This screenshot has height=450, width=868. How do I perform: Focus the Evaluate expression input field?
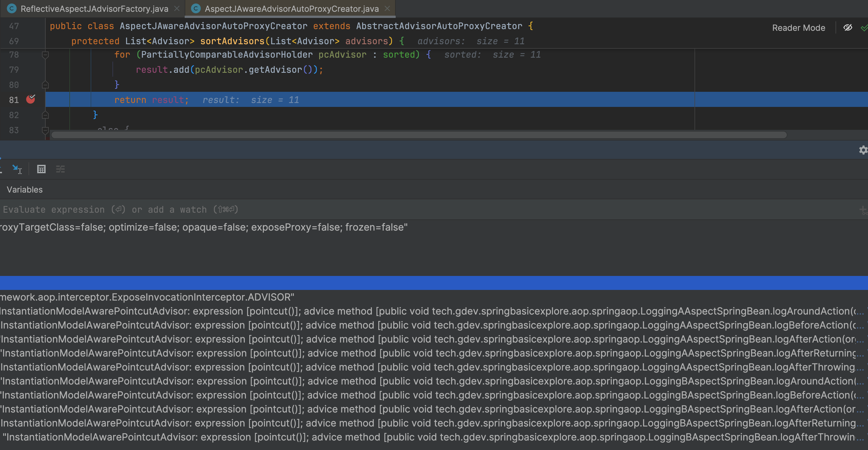coord(428,209)
